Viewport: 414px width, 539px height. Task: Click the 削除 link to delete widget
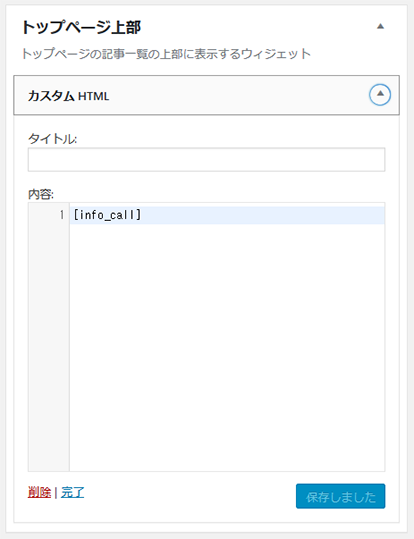click(39, 493)
